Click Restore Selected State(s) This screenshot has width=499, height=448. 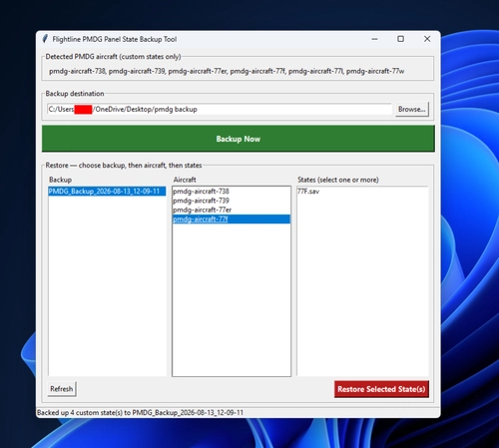click(x=381, y=389)
